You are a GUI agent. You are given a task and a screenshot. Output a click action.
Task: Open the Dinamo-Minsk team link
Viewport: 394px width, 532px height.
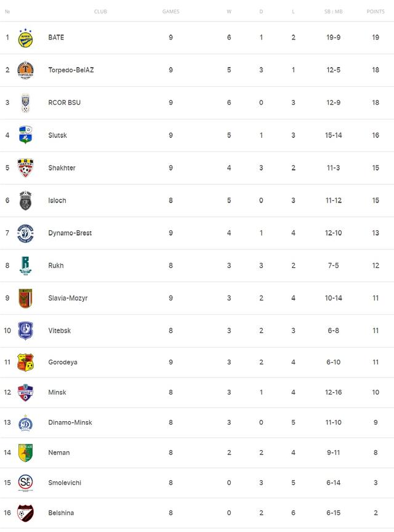pyautogui.click(x=70, y=422)
